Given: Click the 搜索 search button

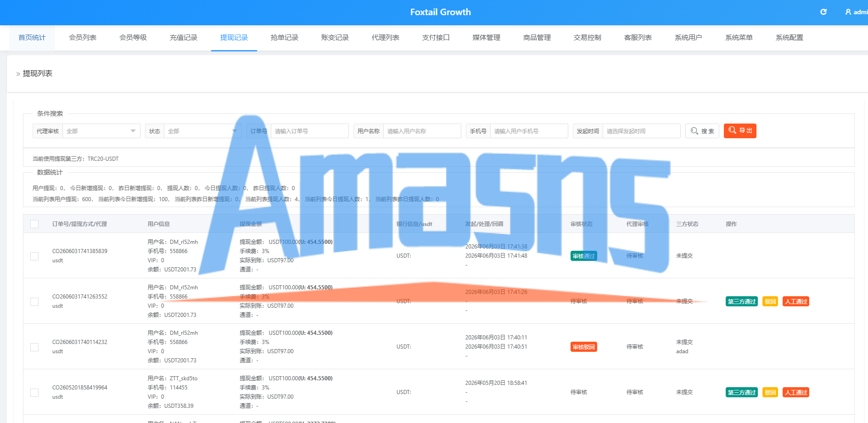Looking at the screenshot, I should click(702, 131).
